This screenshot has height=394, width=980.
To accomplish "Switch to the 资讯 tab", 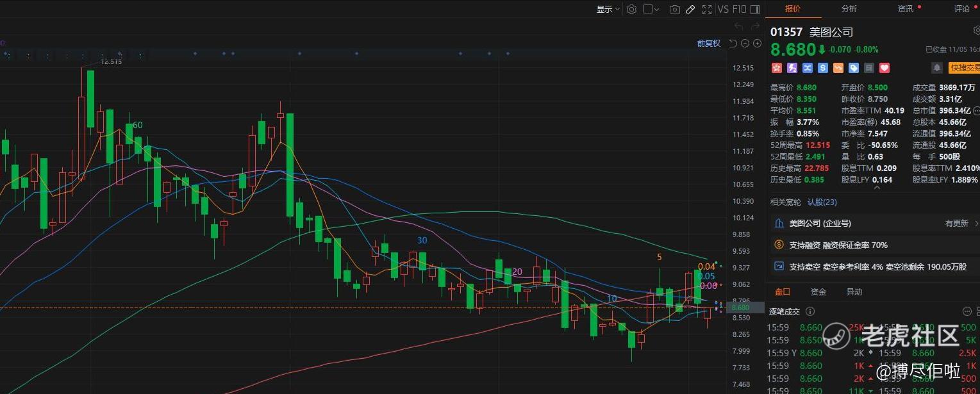I will point(906,9).
